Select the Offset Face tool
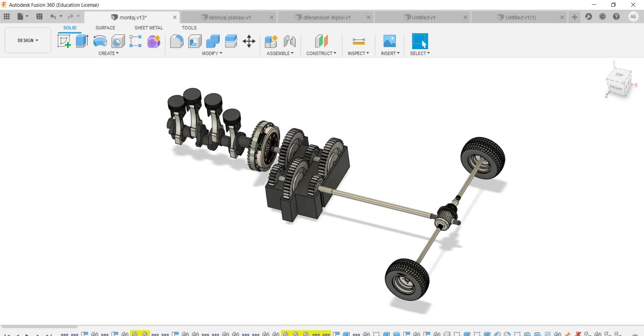 [231, 41]
